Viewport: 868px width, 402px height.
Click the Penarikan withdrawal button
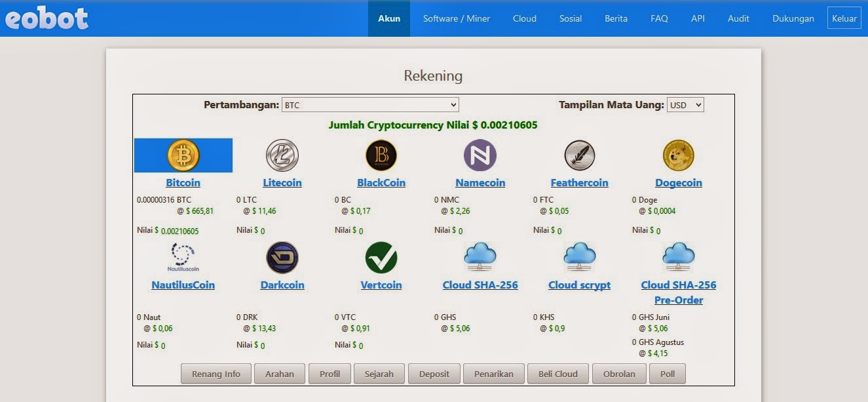[494, 374]
